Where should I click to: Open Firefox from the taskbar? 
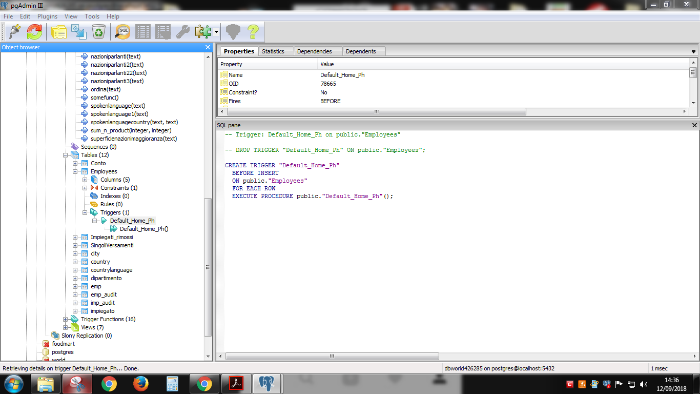click(x=141, y=384)
